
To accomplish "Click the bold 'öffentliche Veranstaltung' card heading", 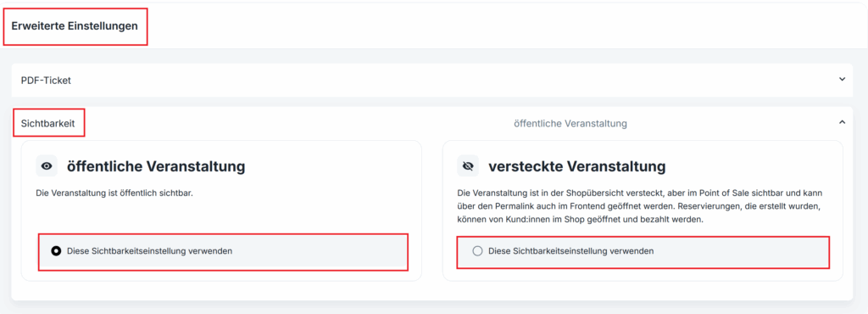I will pos(156,165).
